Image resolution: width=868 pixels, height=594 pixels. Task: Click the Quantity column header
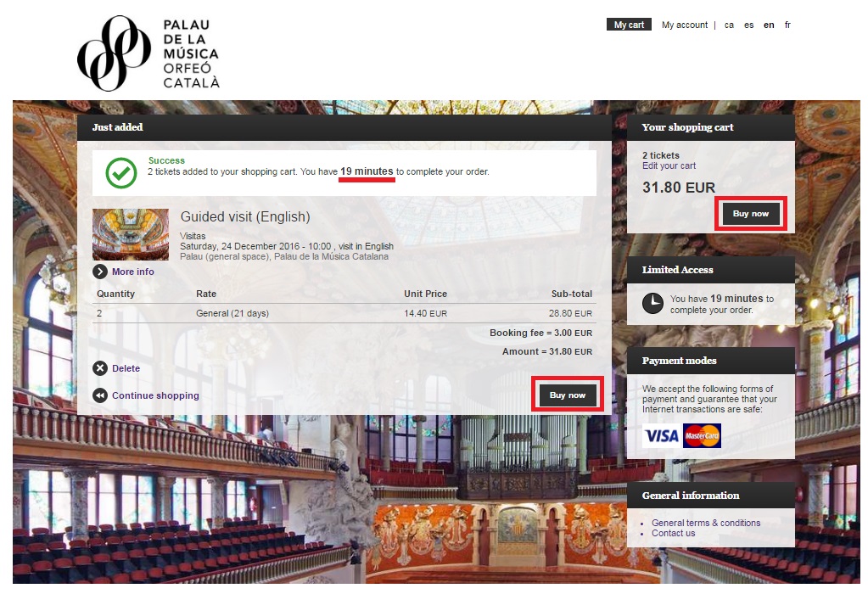click(115, 294)
